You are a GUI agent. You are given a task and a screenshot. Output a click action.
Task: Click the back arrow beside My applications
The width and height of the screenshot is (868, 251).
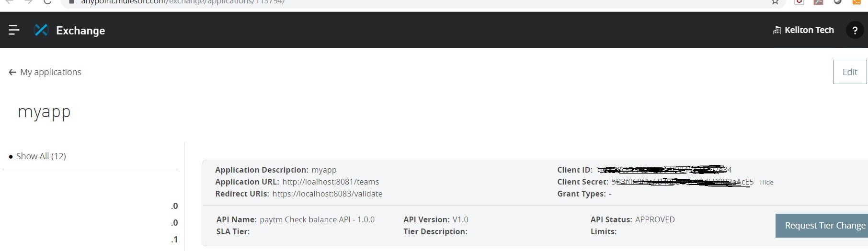(12, 72)
